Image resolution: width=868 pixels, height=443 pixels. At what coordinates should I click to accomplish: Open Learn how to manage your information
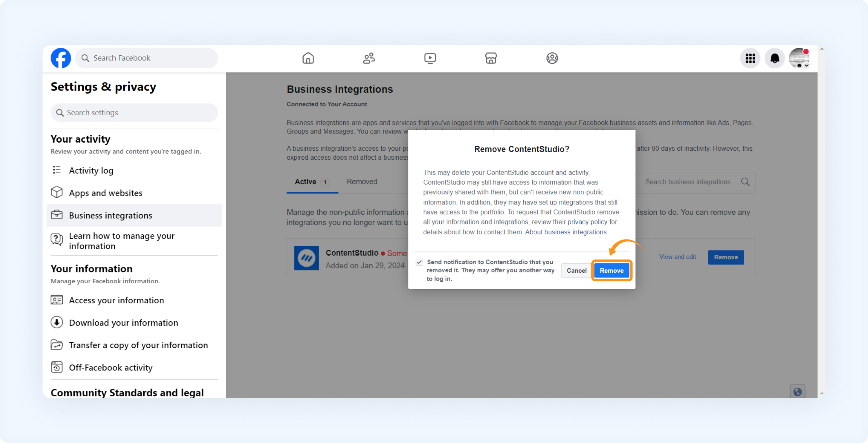point(134,241)
